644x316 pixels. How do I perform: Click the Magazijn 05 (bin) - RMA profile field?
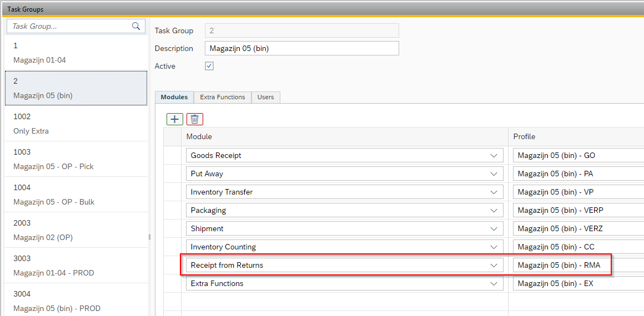[x=561, y=266]
